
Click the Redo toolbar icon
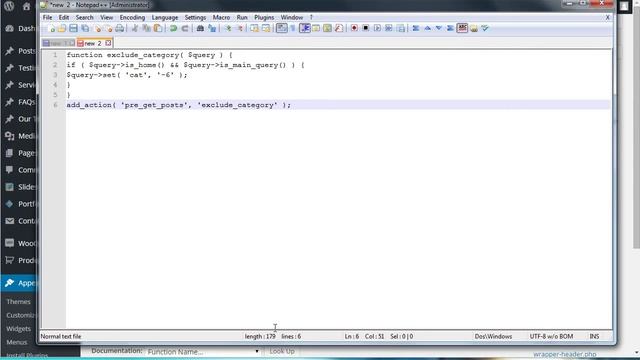(185, 28)
